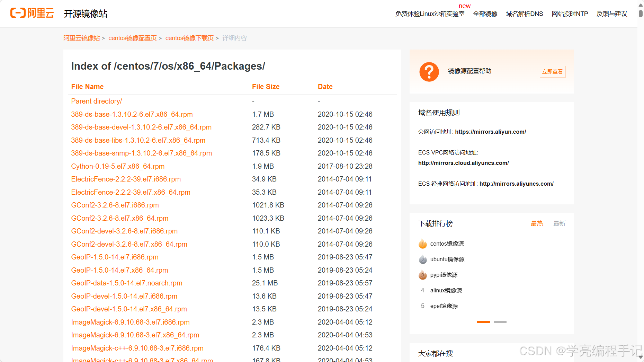Download 389-ds-base-libs-1.3.10.2-6.el7.x86_64.rpm

click(x=138, y=140)
